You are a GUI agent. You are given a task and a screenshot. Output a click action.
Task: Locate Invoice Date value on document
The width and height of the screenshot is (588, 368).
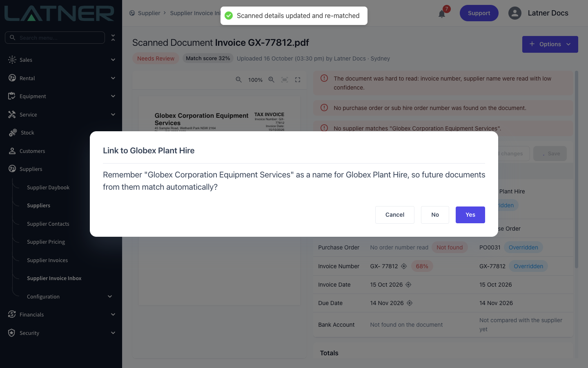coord(408,285)
